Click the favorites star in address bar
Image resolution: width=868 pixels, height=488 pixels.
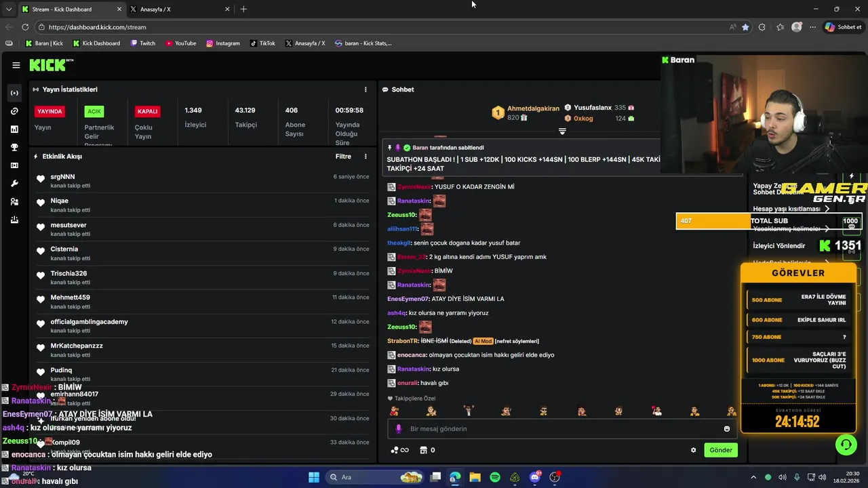coord(745,27)
